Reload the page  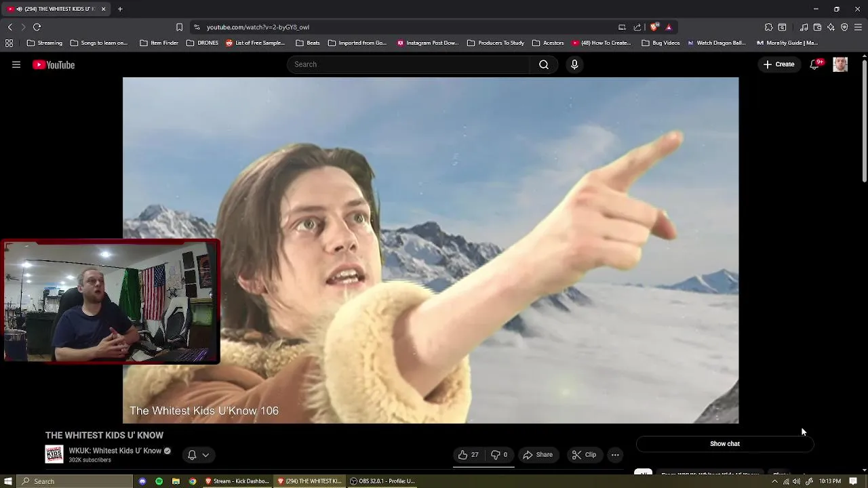point(37,27)
